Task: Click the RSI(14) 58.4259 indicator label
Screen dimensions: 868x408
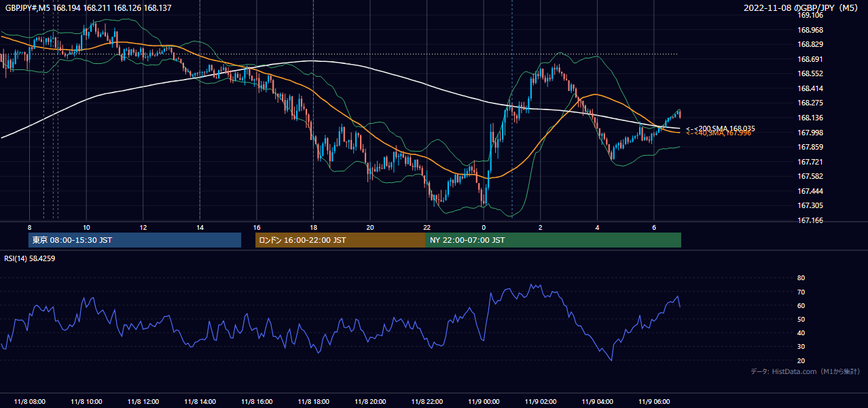Action: coord(30,258)
